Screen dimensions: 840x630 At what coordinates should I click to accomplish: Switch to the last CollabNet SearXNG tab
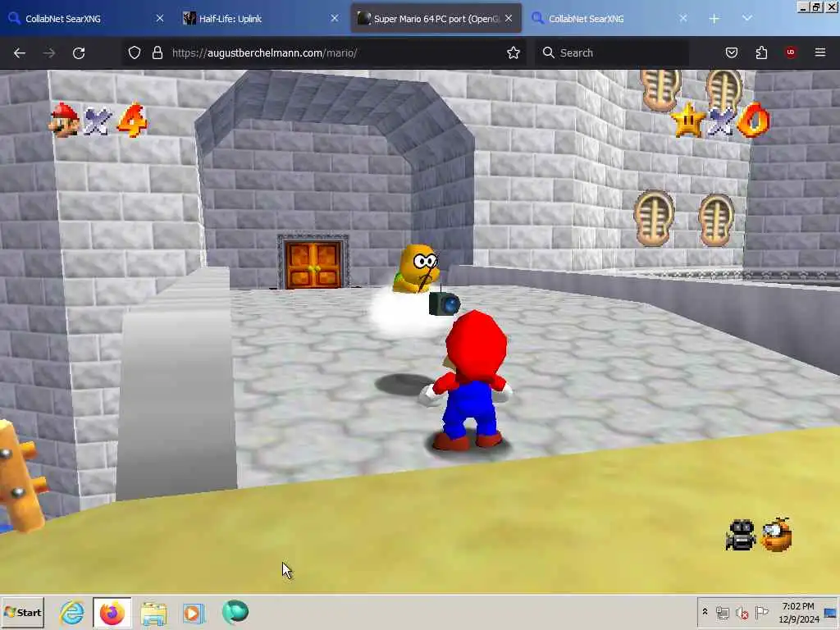(x=610, y=19)
